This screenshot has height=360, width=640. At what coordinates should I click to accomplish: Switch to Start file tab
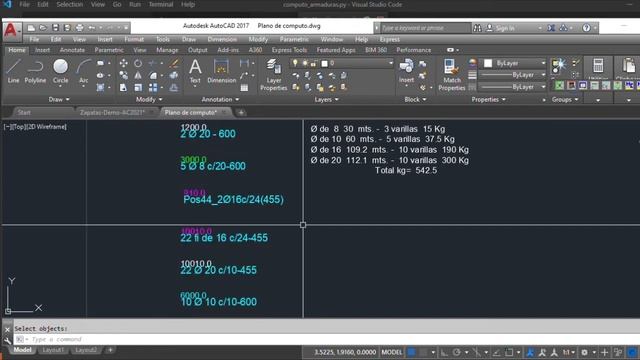[24, 112]
